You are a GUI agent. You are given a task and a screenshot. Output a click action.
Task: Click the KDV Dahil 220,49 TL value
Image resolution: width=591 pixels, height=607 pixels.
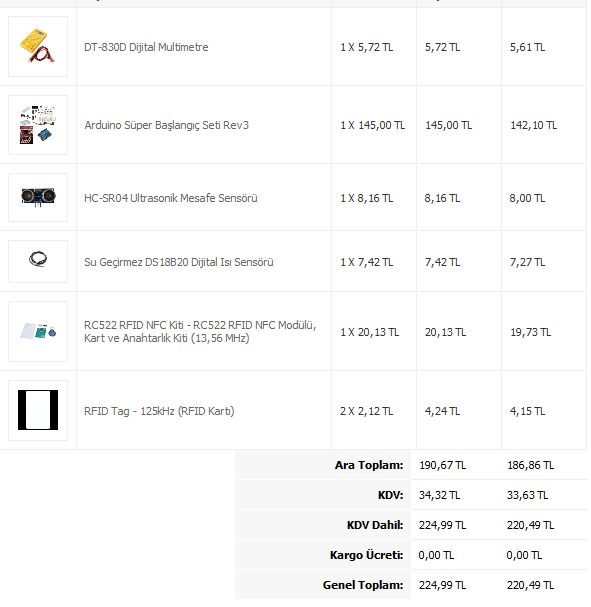[x=531, y=525]
